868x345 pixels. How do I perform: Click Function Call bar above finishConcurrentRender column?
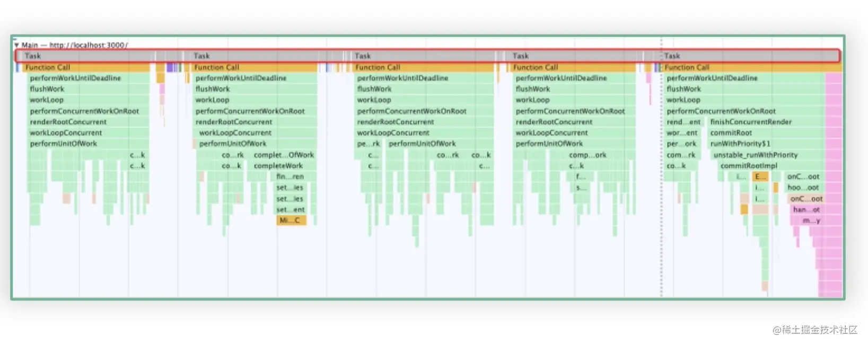point(752,67)
